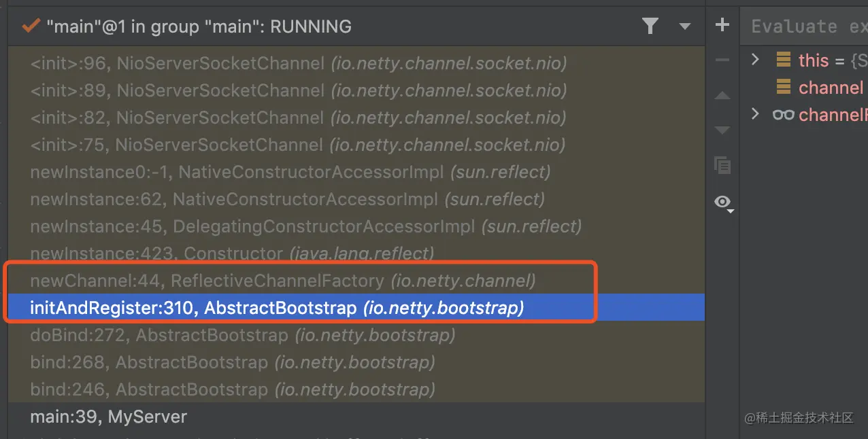Toggle show watches eye icon

(723, 202)
